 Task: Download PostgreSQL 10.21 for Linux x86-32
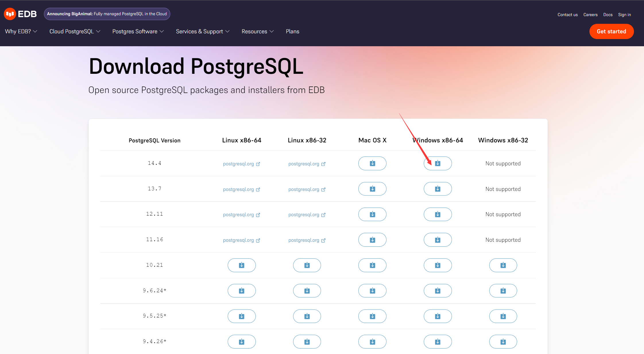tap(307, 265)
